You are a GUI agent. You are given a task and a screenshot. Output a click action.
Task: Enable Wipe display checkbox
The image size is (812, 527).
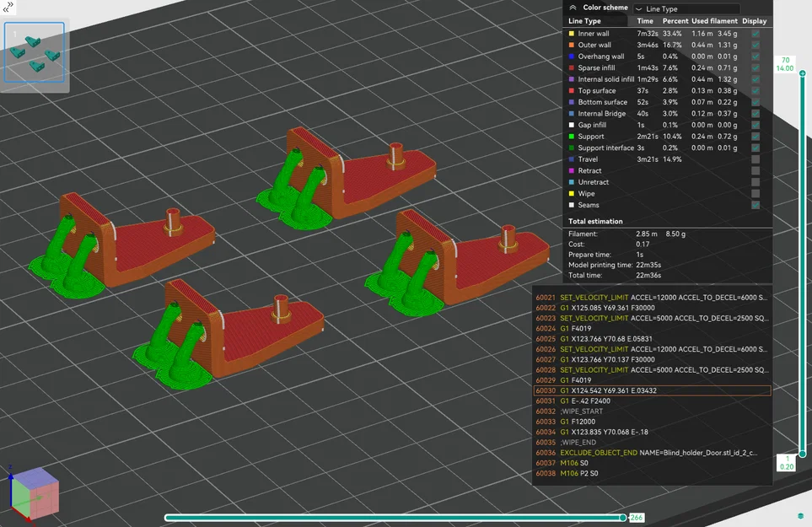(x=756, y=194)
